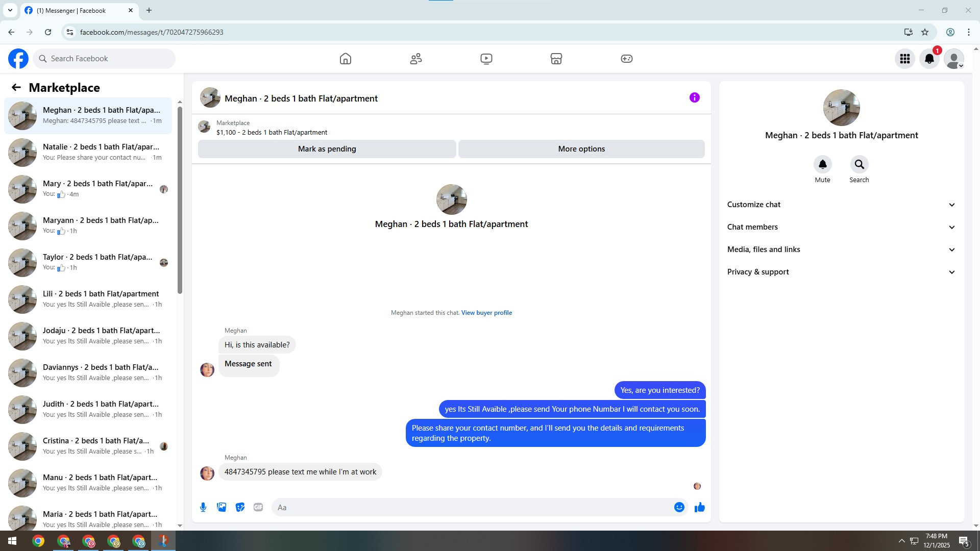The image size is (980, 551).
Task: Select Meghan's conversation in the list
Action: (88, 116)
